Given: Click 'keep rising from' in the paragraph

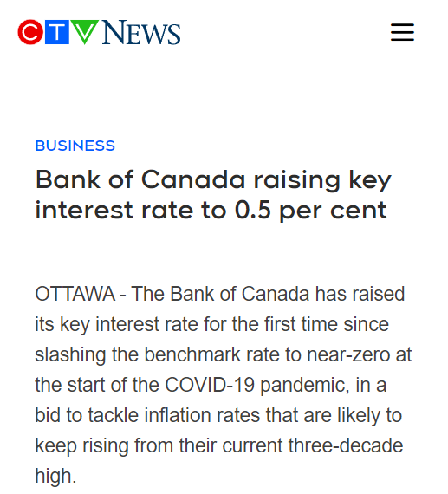Looking at the screenshot, I should coord(104,446).
